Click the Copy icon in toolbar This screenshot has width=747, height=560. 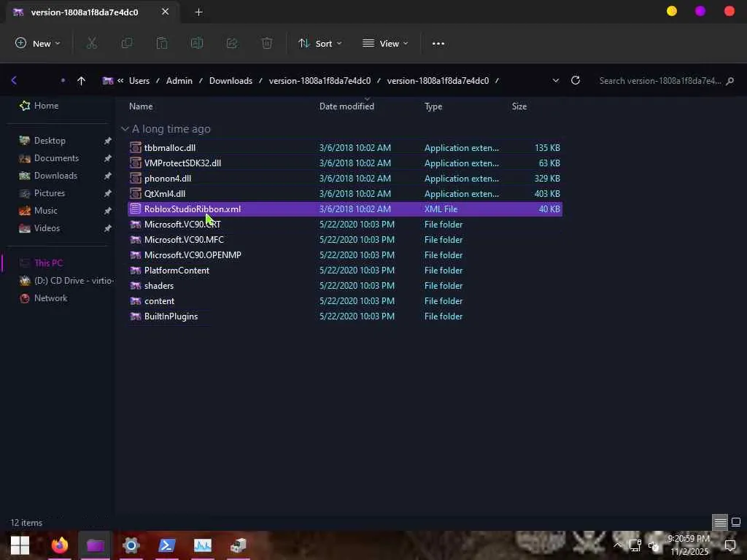coord(127,43)
